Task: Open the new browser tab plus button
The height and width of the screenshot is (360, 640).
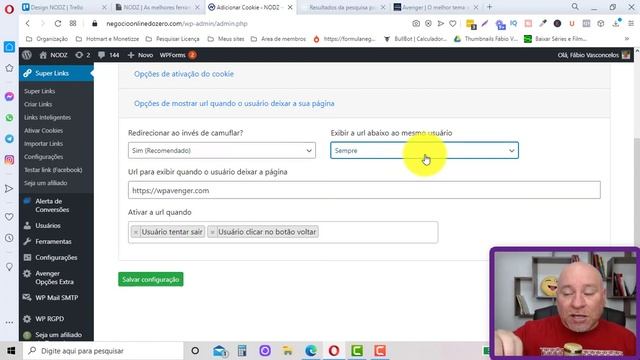Action: click(489, 7)
